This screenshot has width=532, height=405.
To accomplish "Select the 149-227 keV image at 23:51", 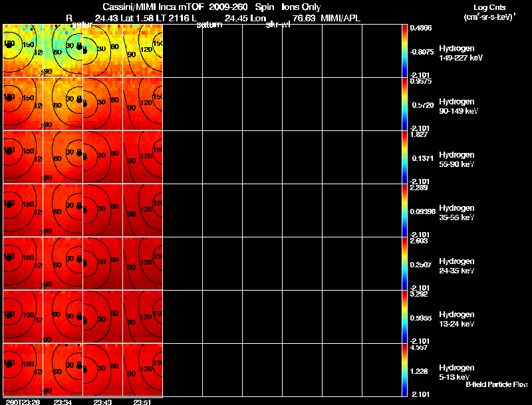I will (x=142, y=51).
